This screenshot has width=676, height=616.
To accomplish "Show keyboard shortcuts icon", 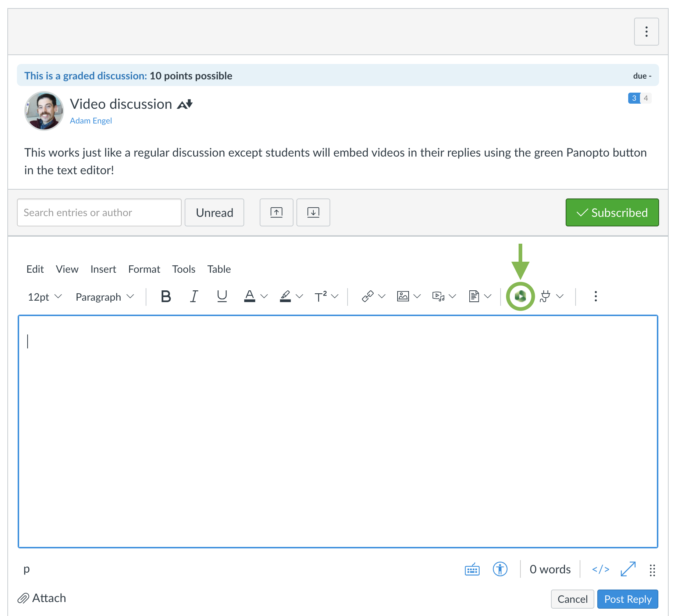I will coord(472,570).
